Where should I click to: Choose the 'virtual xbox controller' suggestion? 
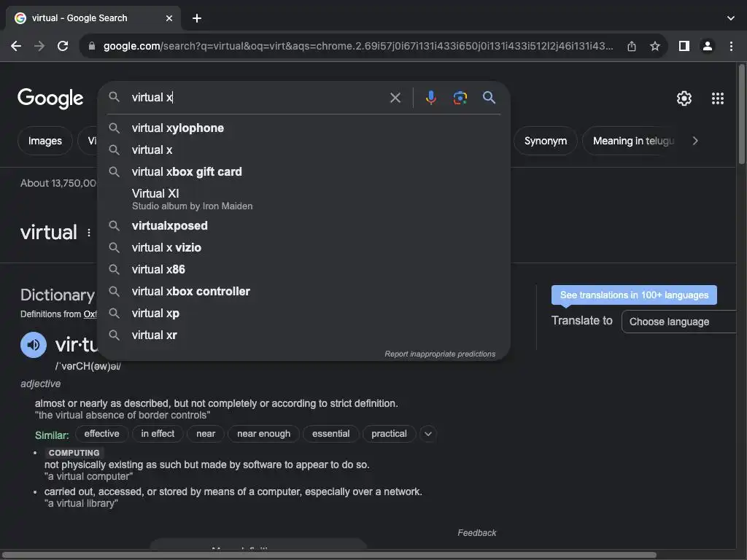coord(304,291)
